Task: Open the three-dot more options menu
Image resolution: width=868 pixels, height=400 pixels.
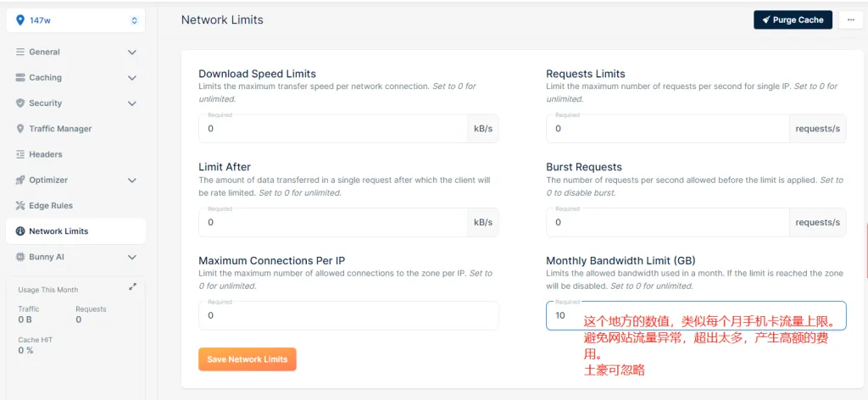Action: click(x=850, y=19)
